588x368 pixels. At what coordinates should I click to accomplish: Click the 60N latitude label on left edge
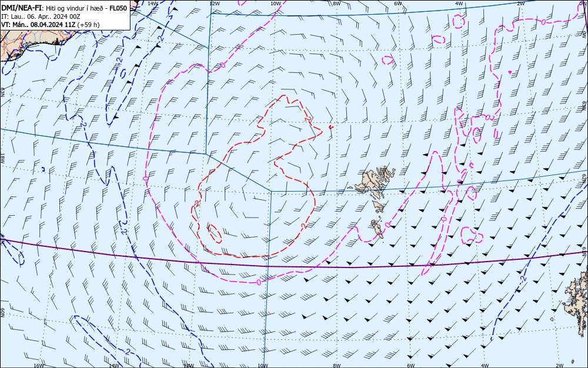tap(2, 313)
